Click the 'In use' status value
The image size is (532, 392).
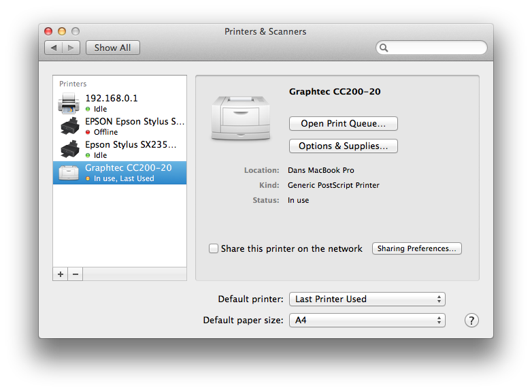tap(298, 200)
